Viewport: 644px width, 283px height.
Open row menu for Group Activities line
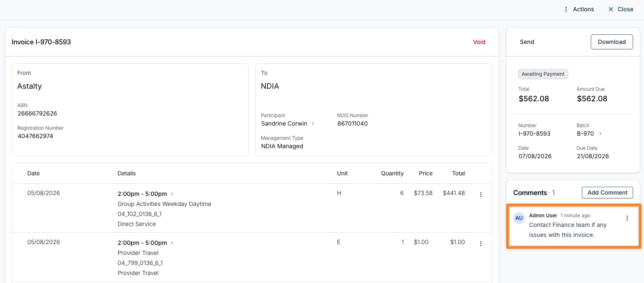481,195
